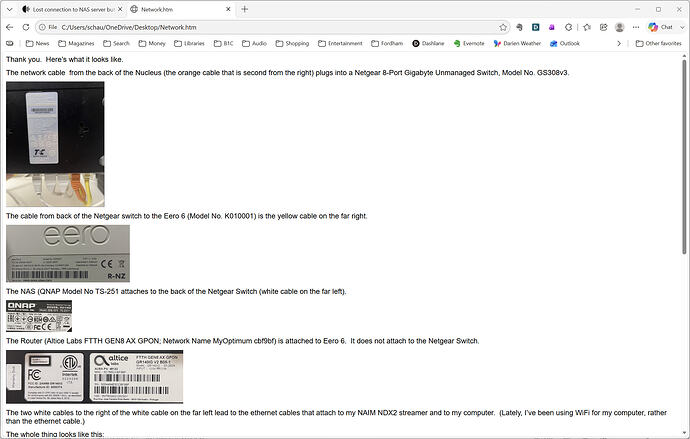
Task: Click the eero label photo
Action: coord(68,253)
